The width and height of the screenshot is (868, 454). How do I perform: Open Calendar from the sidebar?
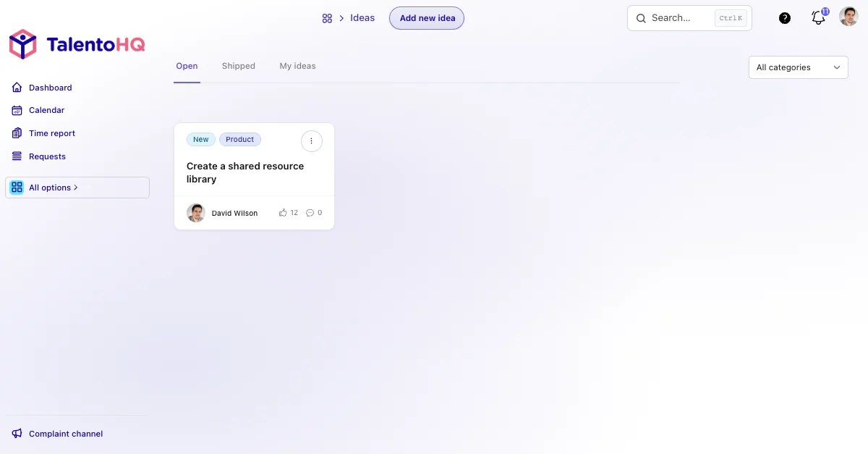[46, 110]
